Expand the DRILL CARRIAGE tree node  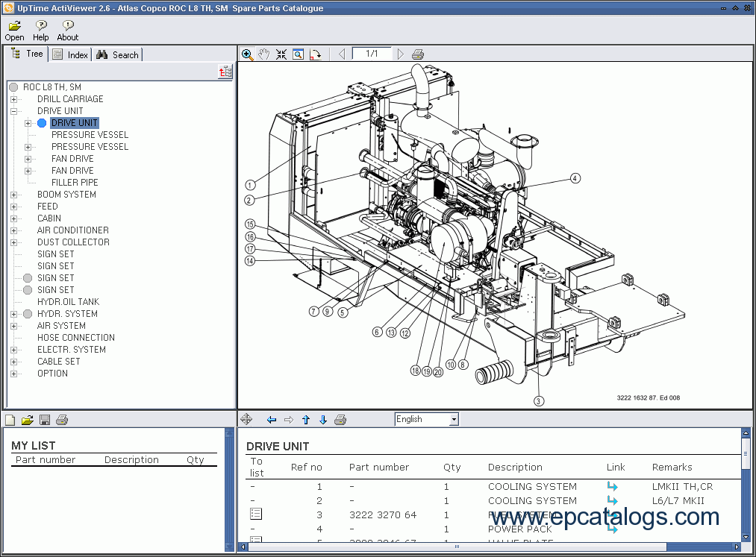(x=13, y=99)
